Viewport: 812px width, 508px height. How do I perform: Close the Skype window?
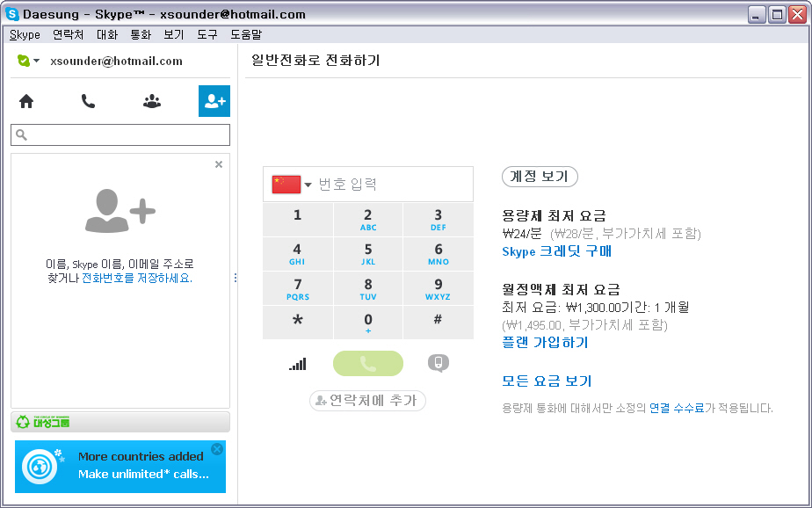[798, 14]
